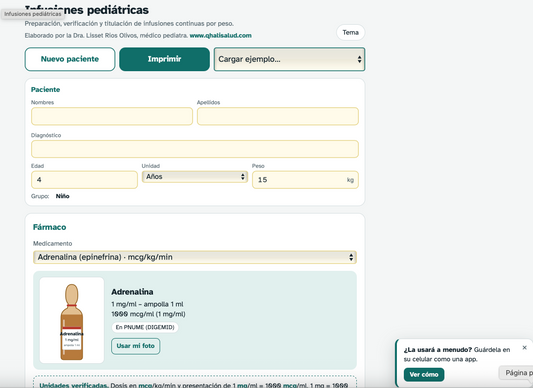Dismiss the install prompt with the X icon
The image size is (533, 388).
(x=525, y=348)
